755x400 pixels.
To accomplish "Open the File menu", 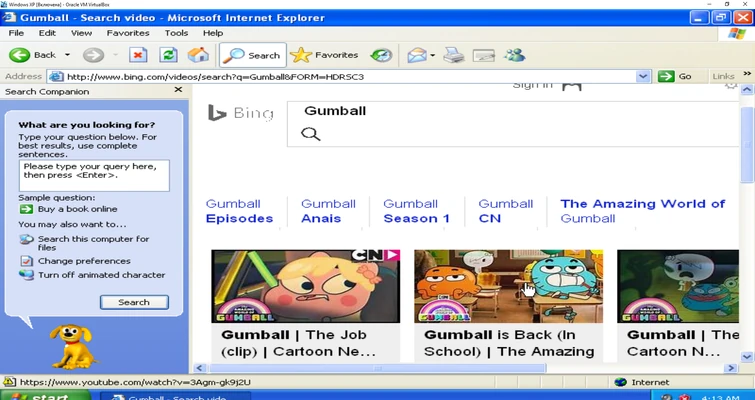I will (x=16, y=33).
